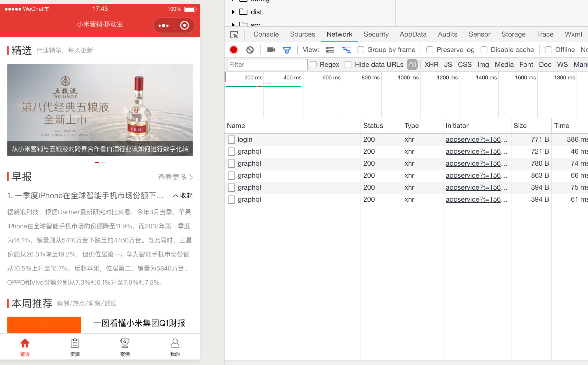Filter requests by CSS
The image size is (588, 365).
465,65
